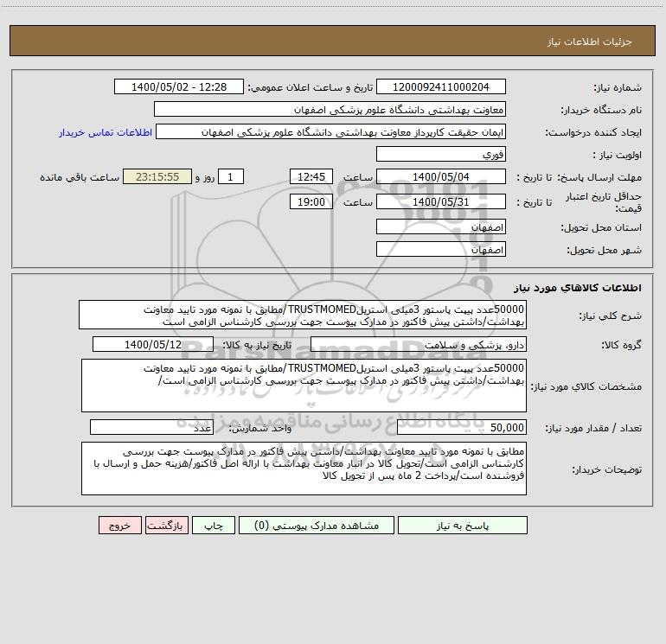This screenshot has width=666, height=644.
Task: Click label 'مهلت ارسال پاسخ:'
Action: [x=599, y=177]
